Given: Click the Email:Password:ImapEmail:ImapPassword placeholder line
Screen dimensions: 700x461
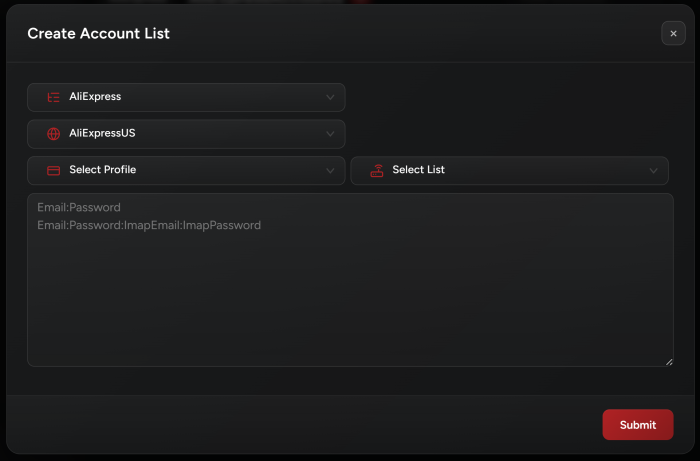Looking at the screenshot, I should pos(149,226).
